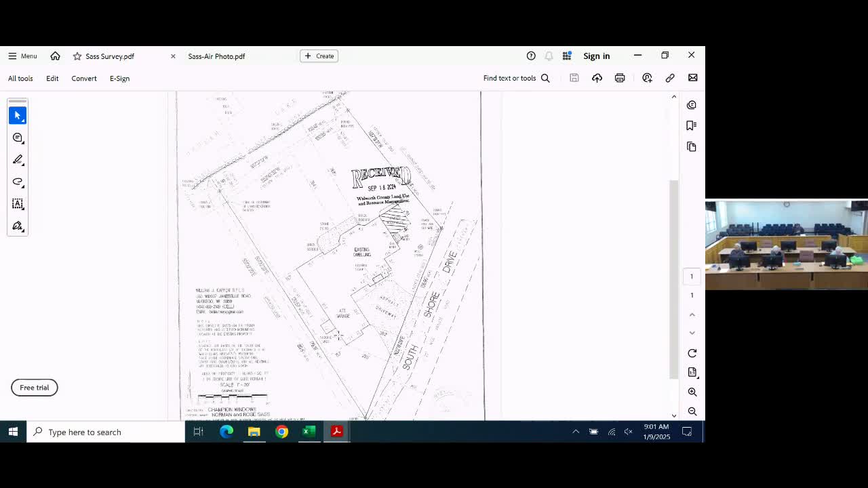Screen dimensions: 868x488
Task: Print the document with the printer icon
Action: click(620, 78)
